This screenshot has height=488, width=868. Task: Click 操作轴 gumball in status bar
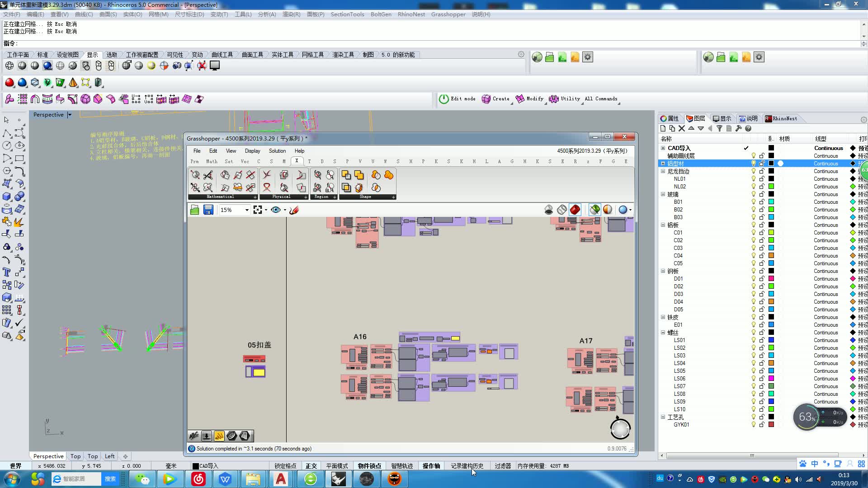431,466
